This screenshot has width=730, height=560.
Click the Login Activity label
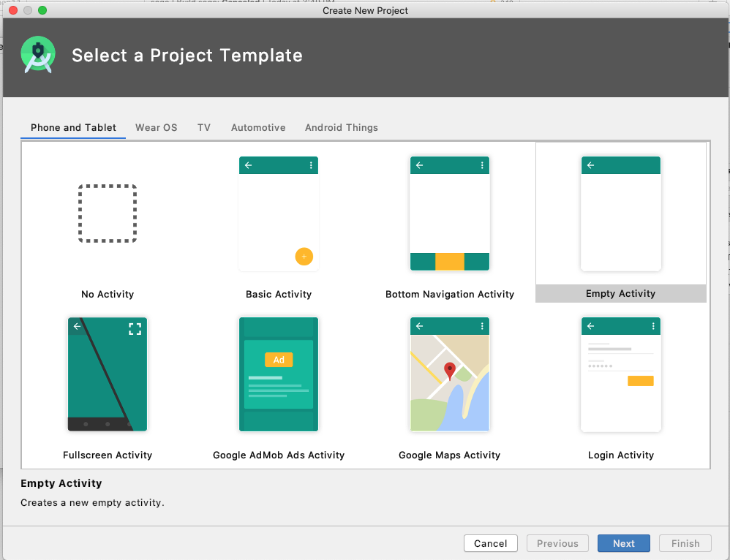click(x=620, y=455)
